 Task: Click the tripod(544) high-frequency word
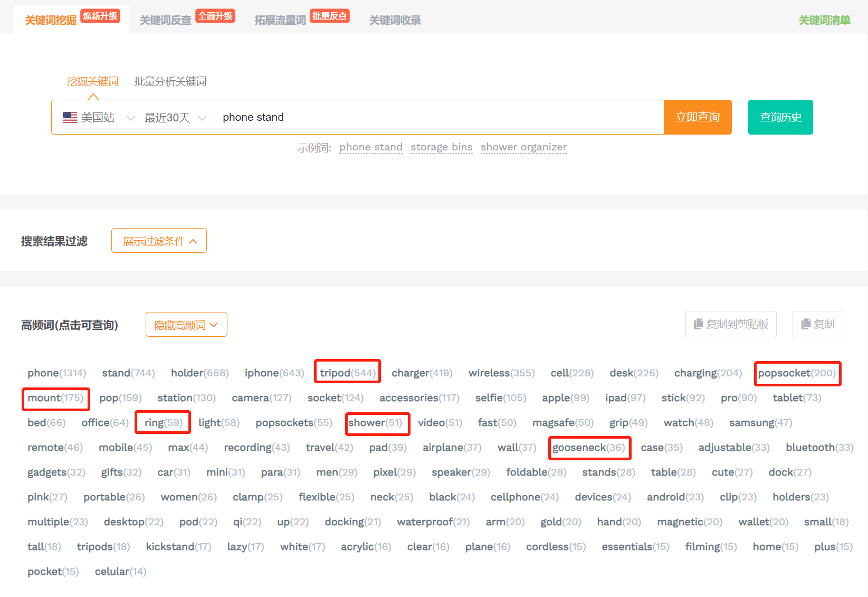[x=348, y=373]
